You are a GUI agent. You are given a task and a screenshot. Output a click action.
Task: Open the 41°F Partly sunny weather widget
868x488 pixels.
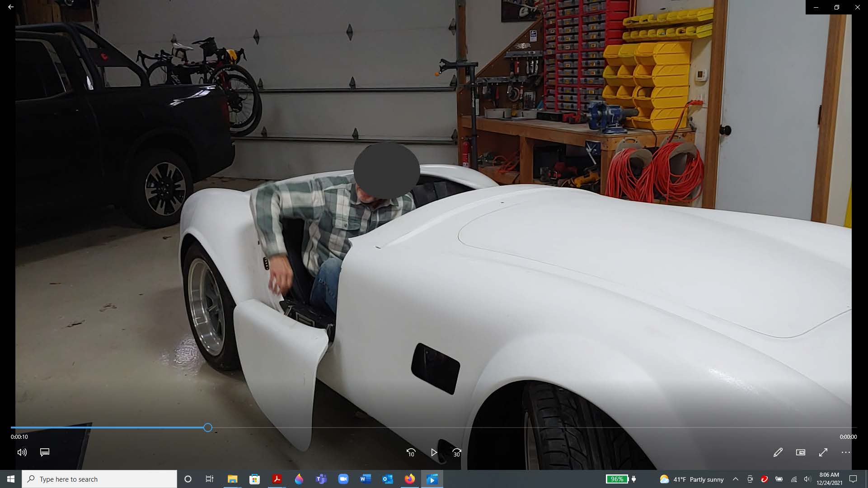[692, 479]
